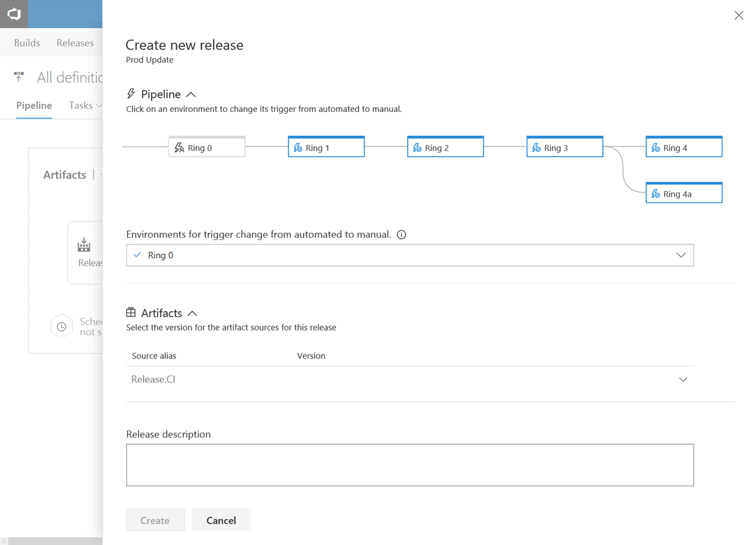Screen dimensions: 756x545
Task: Click the checkmark beside selected Ring 0
Action: point(138,255)
